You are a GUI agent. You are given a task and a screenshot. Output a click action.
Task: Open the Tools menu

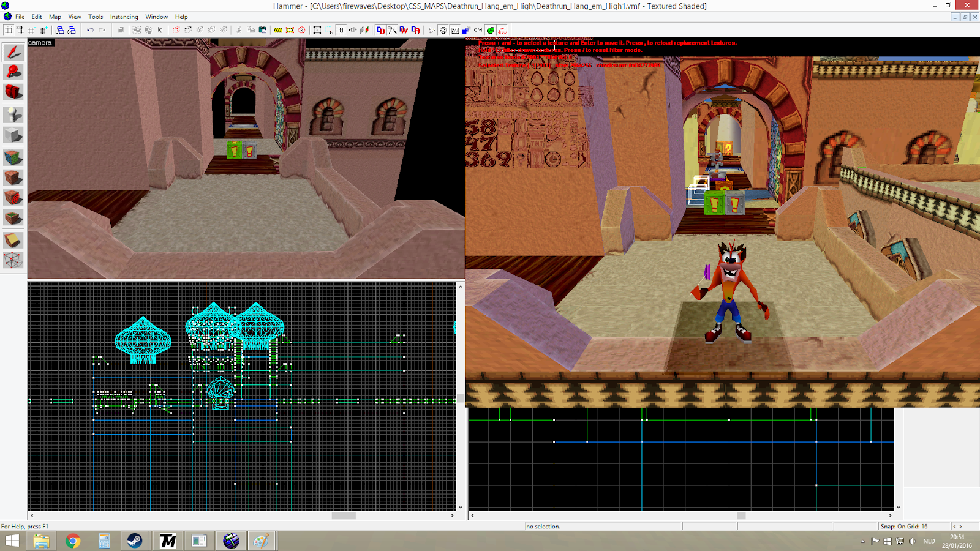(x=96, y=17)
